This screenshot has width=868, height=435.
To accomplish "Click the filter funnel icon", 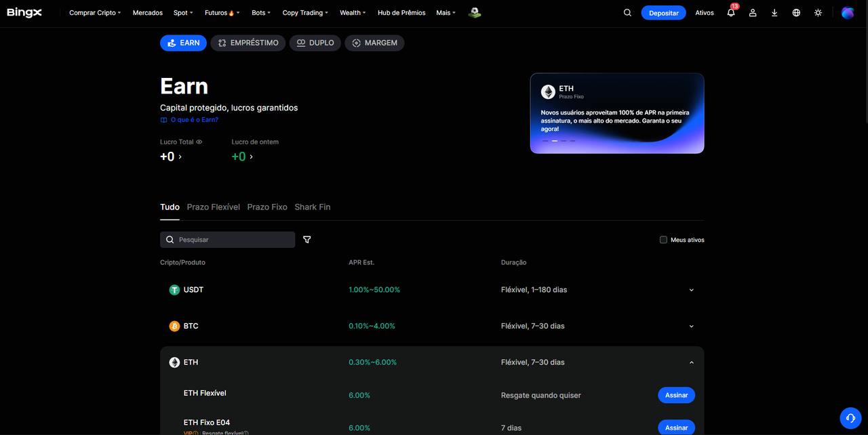I will click(x=307, y=240).
